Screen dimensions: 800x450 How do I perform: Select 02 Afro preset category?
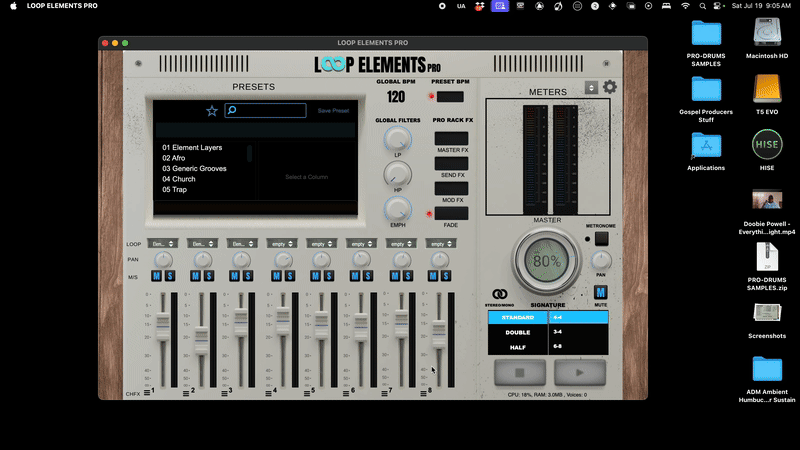click(x=173, y=158)
